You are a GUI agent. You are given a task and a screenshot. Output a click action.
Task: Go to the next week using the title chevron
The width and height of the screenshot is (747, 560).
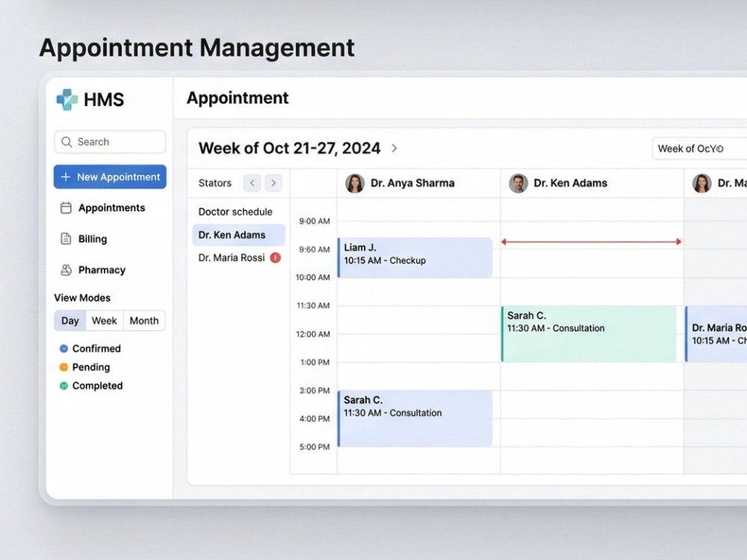coord(394,148)
